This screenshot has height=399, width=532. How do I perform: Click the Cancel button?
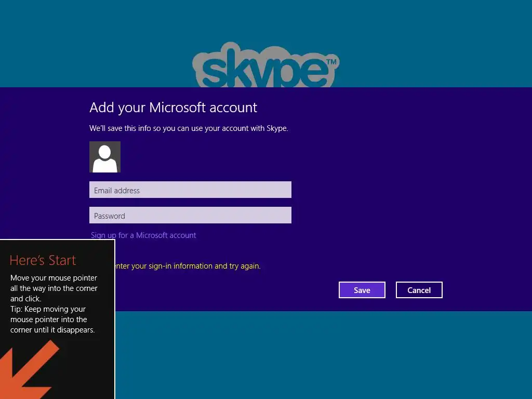[419, 290]
